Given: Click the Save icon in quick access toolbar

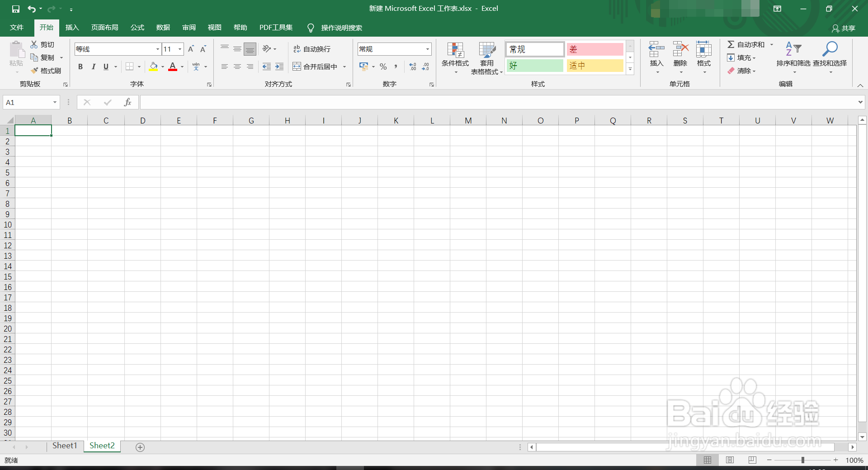Looking at the screenshot, I should tap(16, 9).
